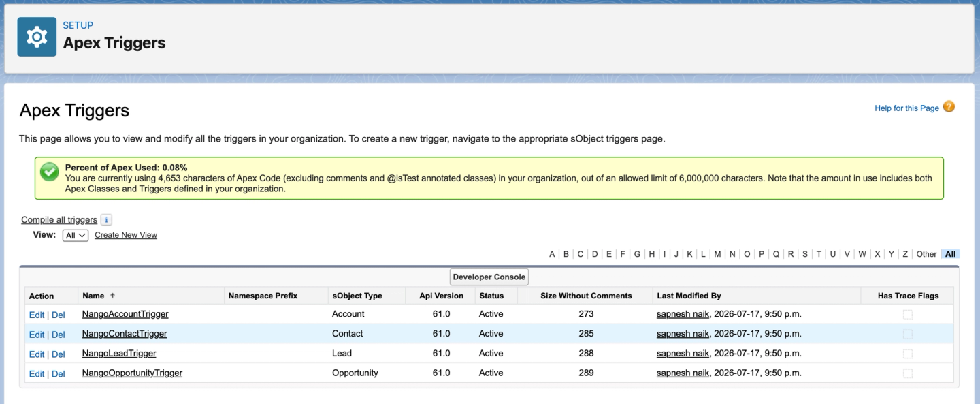Filter triggers by letter N
980x404 pixels.
732,254
